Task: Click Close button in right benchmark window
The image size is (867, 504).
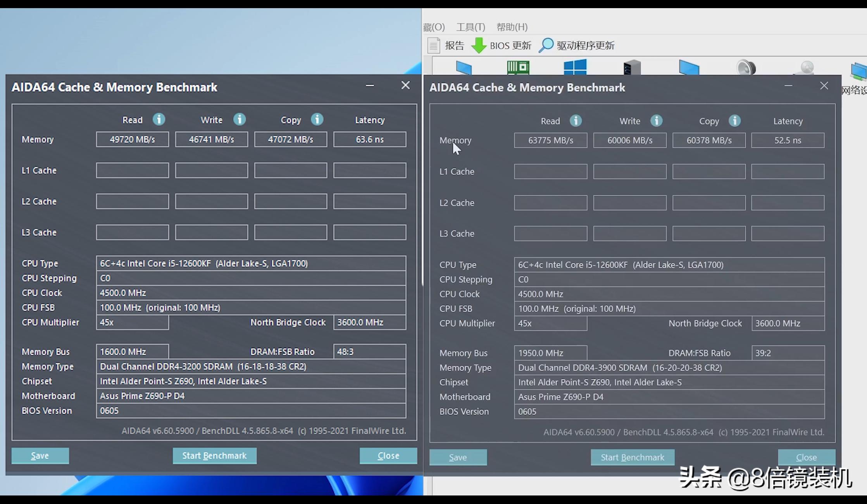Action: tap(806, 457)
